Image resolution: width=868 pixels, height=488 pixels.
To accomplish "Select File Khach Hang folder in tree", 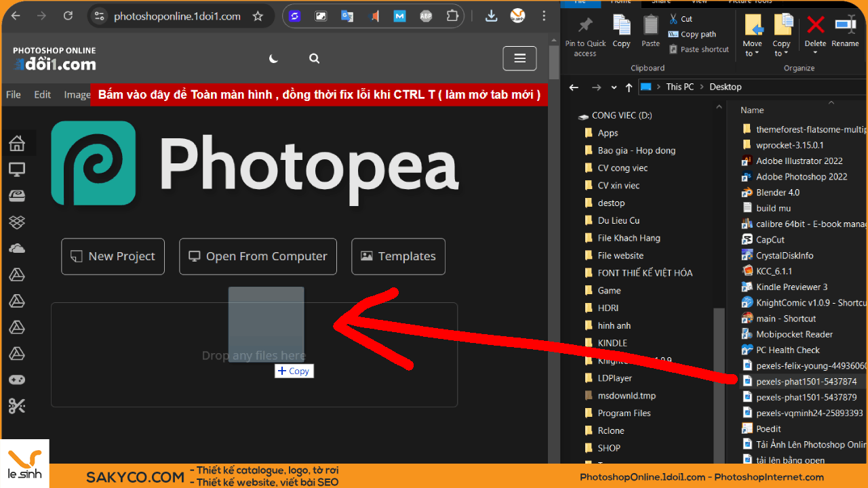I will click(629, 238).
